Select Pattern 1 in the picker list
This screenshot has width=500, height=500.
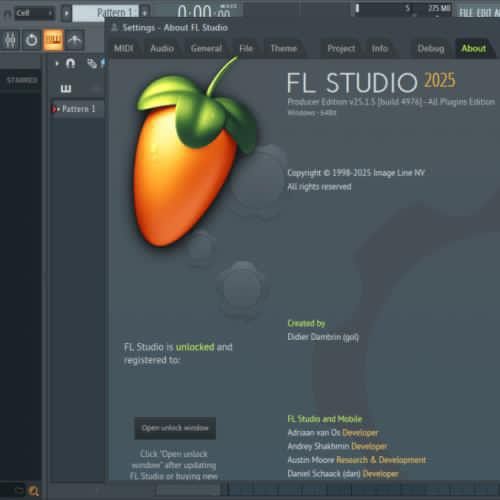tap(78, 109)
